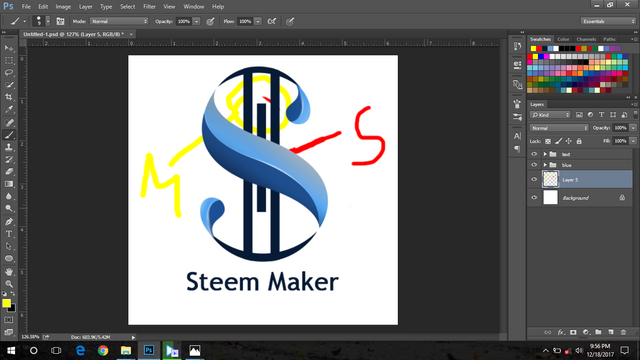Expand the blue group

point(545,165)
